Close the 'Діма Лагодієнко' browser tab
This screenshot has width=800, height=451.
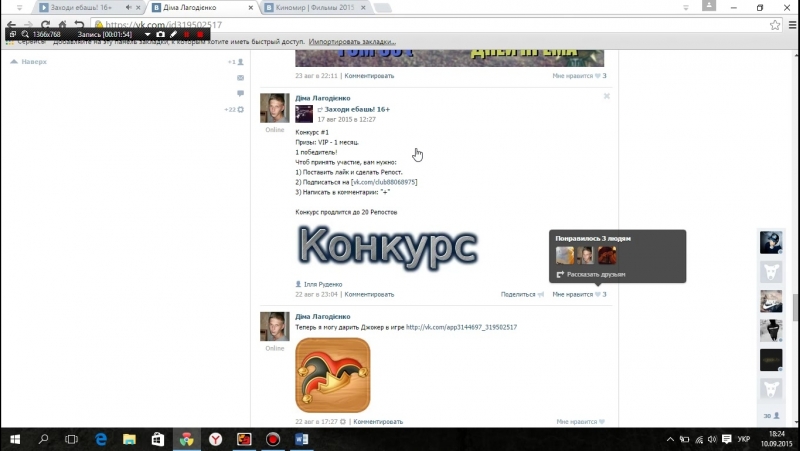[x=251, y=8]
